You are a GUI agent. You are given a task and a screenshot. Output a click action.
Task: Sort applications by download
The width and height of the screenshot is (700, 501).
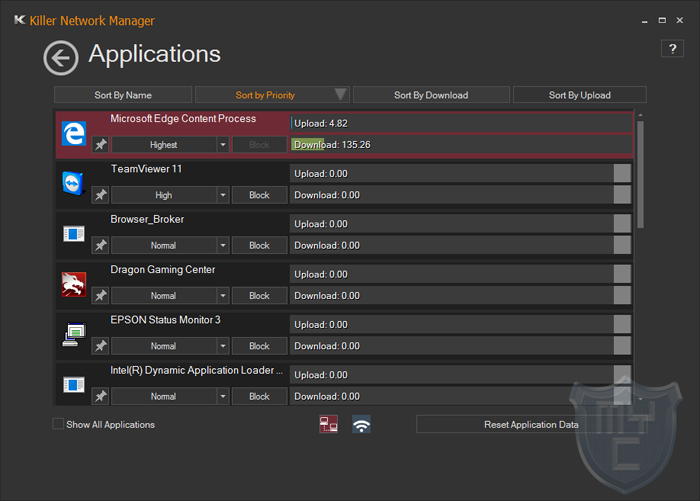coord(431,95)
